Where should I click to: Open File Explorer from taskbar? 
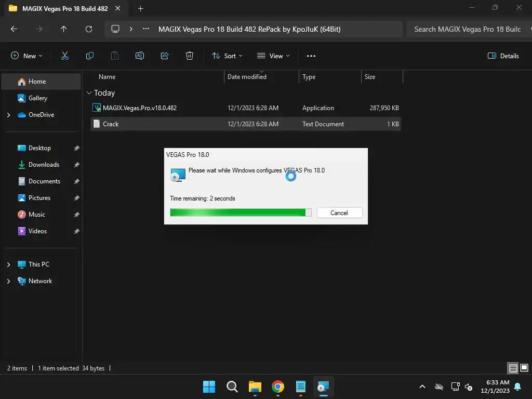pos(255,387)
